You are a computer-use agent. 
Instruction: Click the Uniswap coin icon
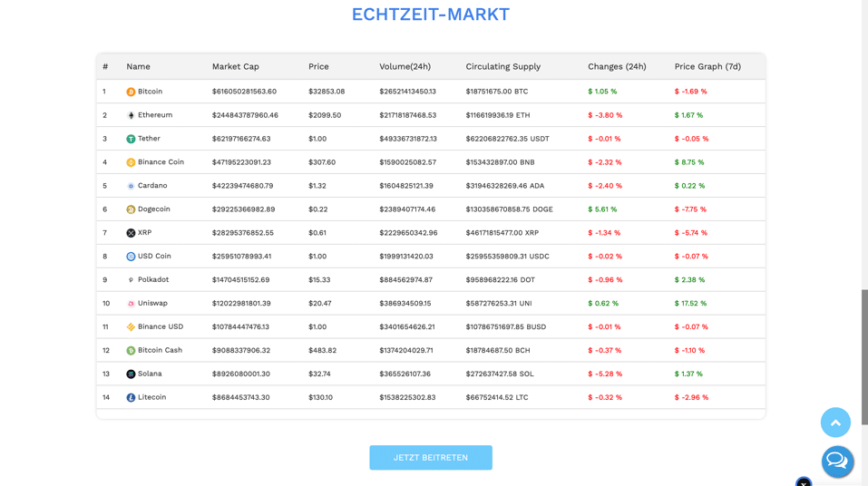coord(131,304)
